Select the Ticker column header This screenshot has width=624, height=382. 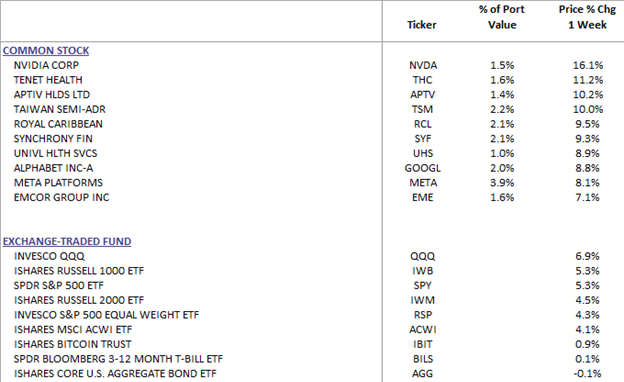pos(422,25)
